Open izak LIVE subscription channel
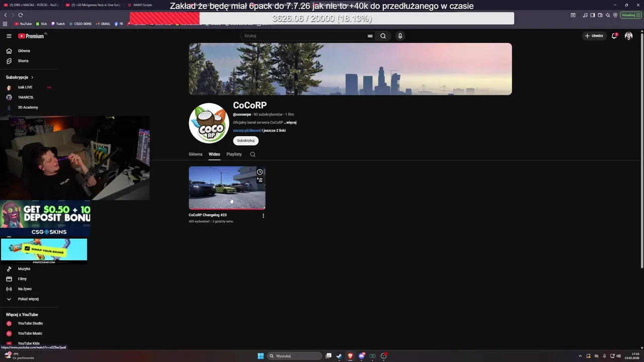The width and height of the screenshot is (644, 362). click(x=25, y=87)
